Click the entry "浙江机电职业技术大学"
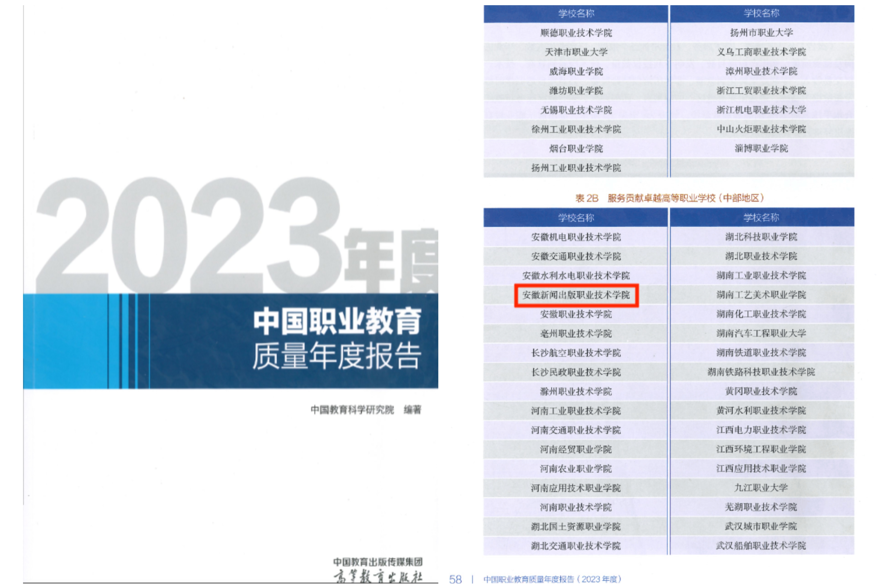 point(761,110)
